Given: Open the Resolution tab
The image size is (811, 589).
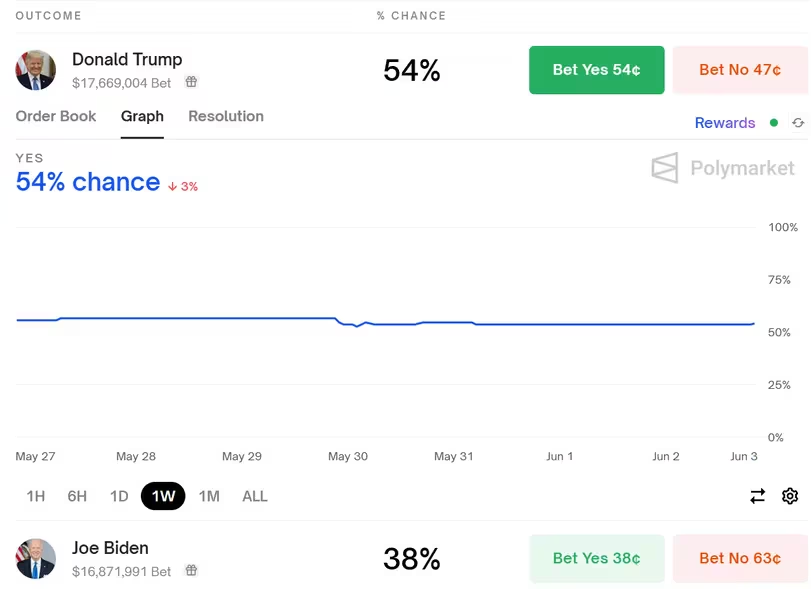Looking at the screenshot, I should tap(226, 116).
